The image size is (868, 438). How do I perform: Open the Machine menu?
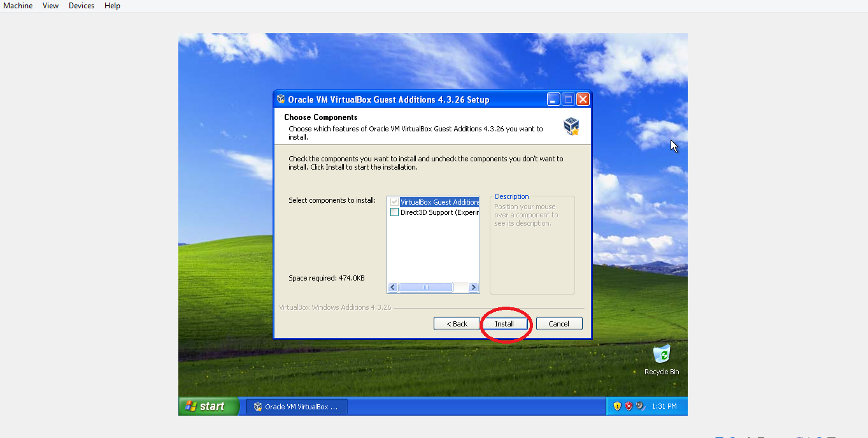click(18, 6)
